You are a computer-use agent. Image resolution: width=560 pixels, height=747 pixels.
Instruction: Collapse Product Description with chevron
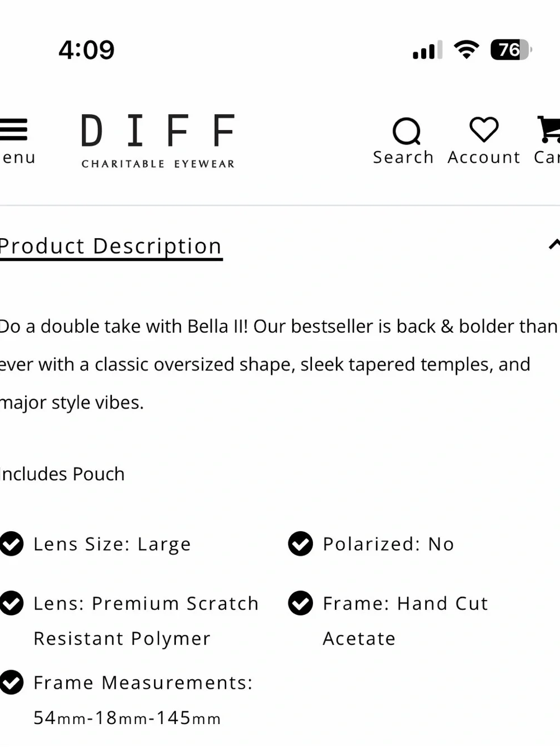click(554, 244)
